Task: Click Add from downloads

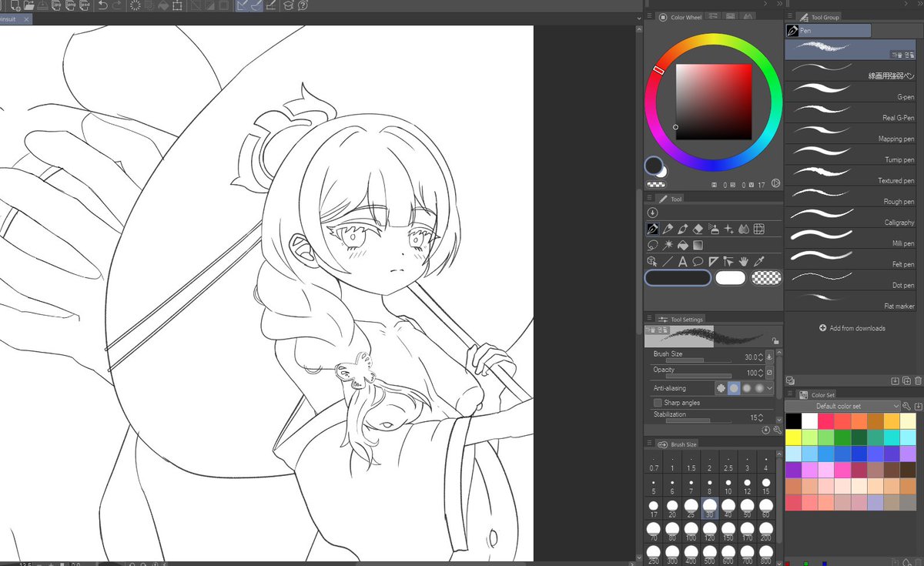Action: point(852,328)
